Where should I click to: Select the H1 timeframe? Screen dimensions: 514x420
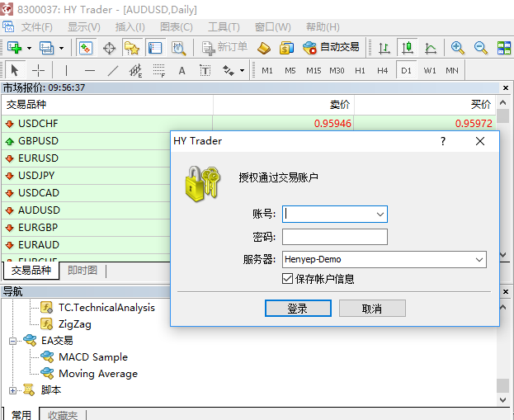point(360,70)
